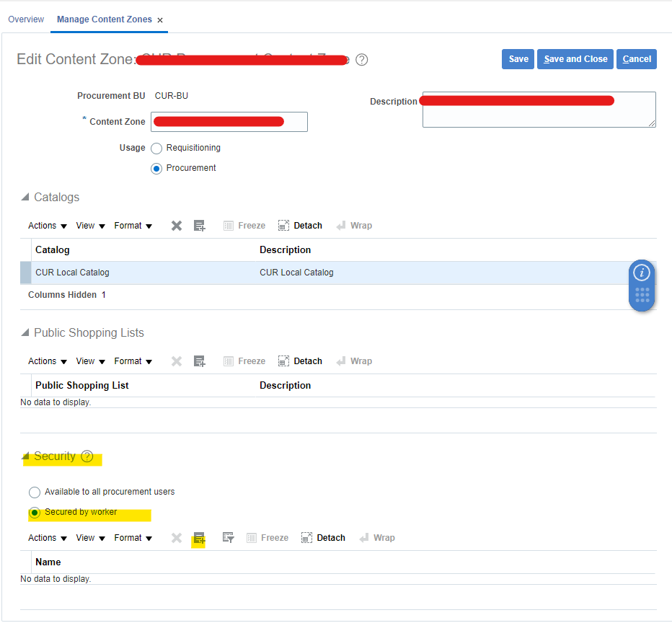Add a row in the Security section toolbar
This screenshot has height=623, width=672.
pos(198,537)
